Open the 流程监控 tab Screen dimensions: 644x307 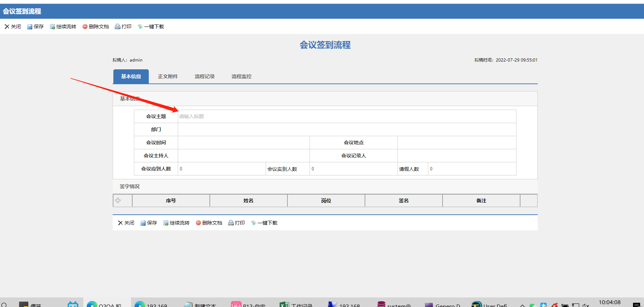pyautogui.click(x=242, y=76)
